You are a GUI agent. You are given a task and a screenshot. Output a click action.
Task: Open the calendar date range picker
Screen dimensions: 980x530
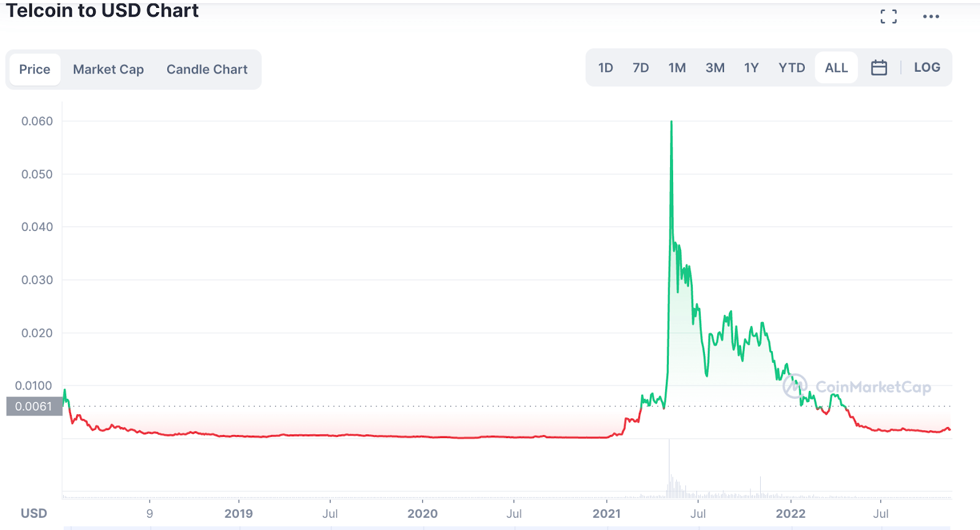click(x=878, y=68)
